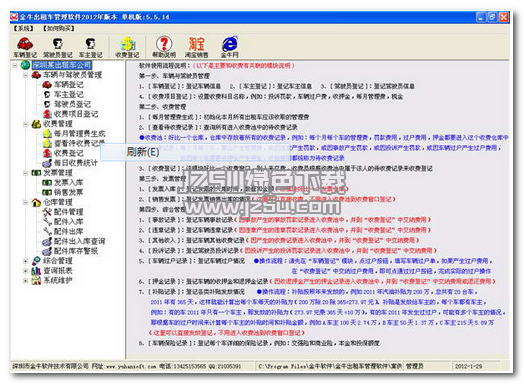The height and width of the screenshot is (384, 524).
Task: Click the icon beside 每日收费统计
Action: (x=47, y=163)
